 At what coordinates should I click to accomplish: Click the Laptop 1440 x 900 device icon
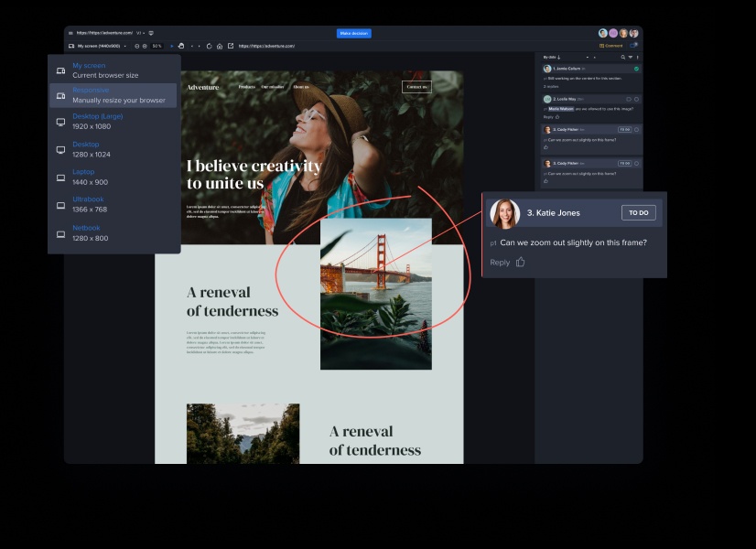(x=60, y=178)
